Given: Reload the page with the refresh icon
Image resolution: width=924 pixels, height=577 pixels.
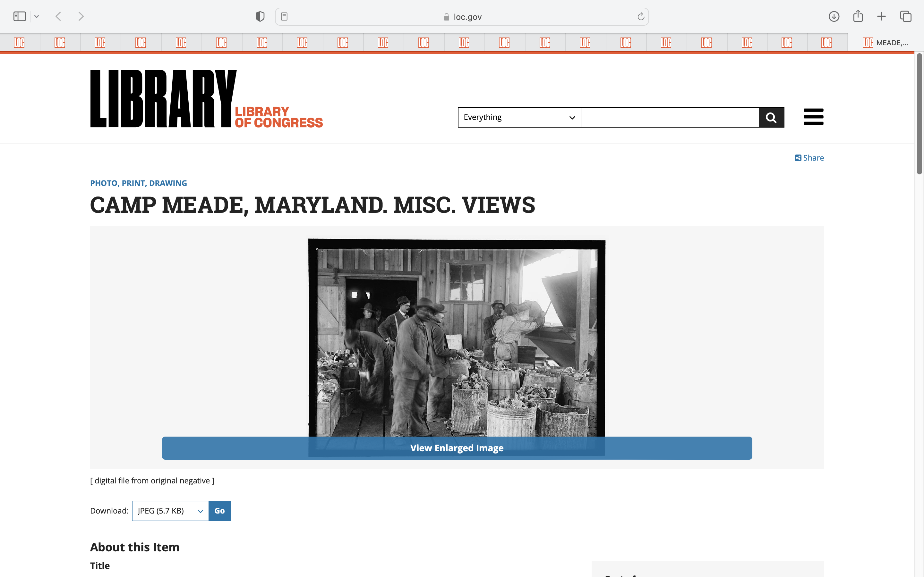Looking at the screenshot, I should (x=641, y=16).
